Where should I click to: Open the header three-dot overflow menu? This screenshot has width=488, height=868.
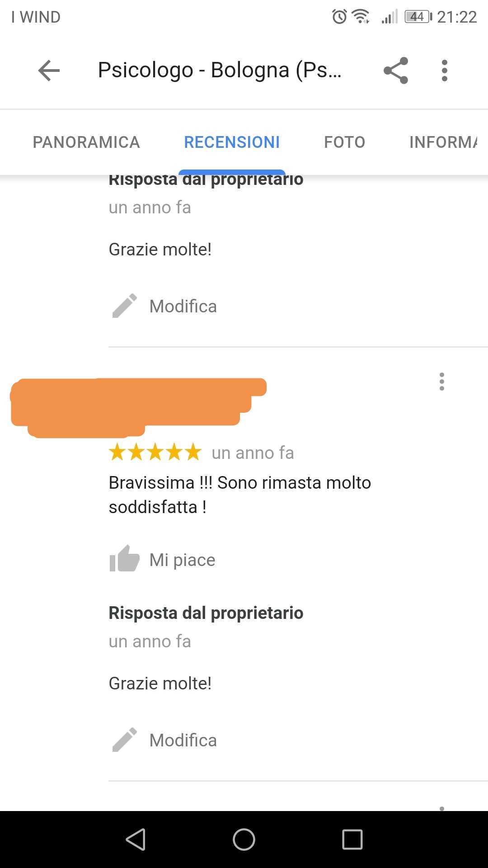point(445,71)
